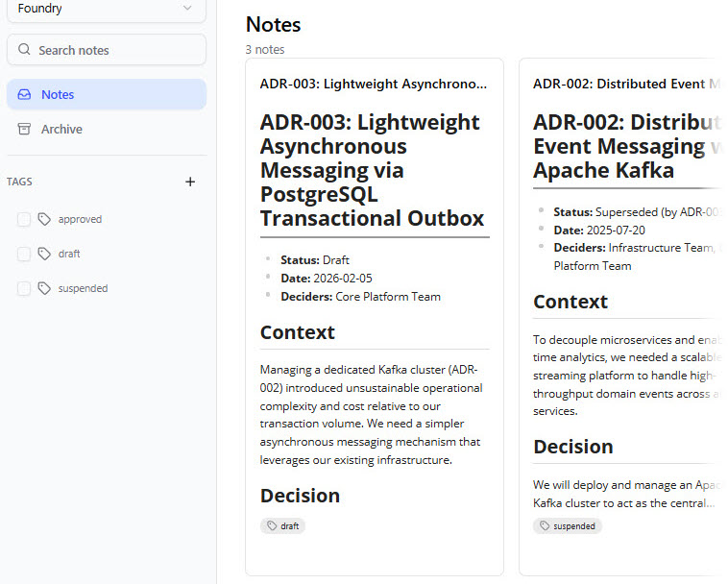Image resolution: width=728 pixels, height=584 pixels.
Task: Click 'Deciders: Core Platform Team' line
Action: coord(361,296)
